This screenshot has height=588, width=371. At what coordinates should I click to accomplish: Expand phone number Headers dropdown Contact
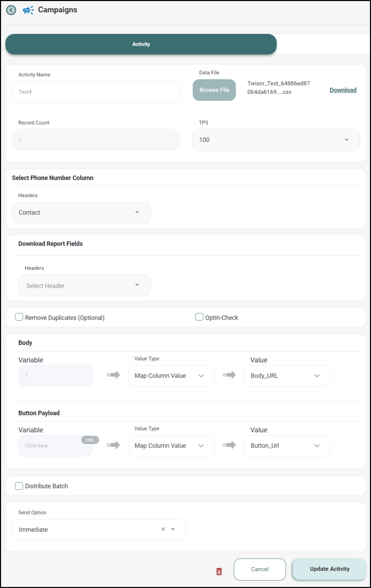(x=81, y=213)
